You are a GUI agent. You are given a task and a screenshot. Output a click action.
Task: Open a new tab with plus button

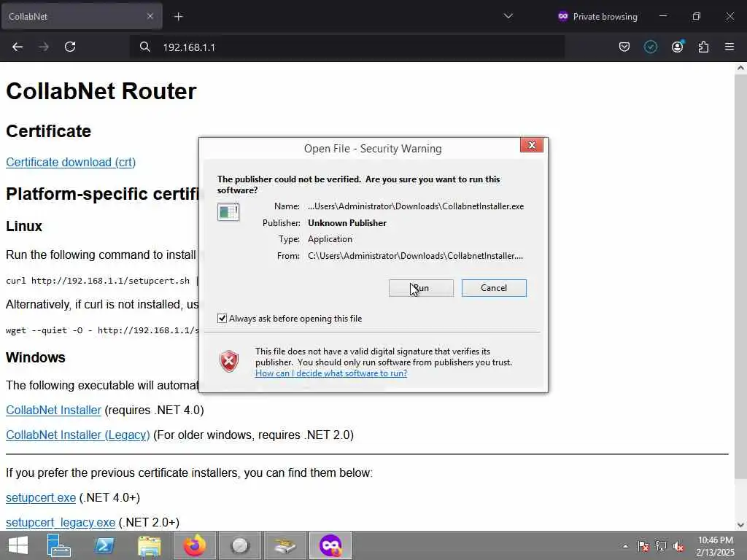point(178,17)
